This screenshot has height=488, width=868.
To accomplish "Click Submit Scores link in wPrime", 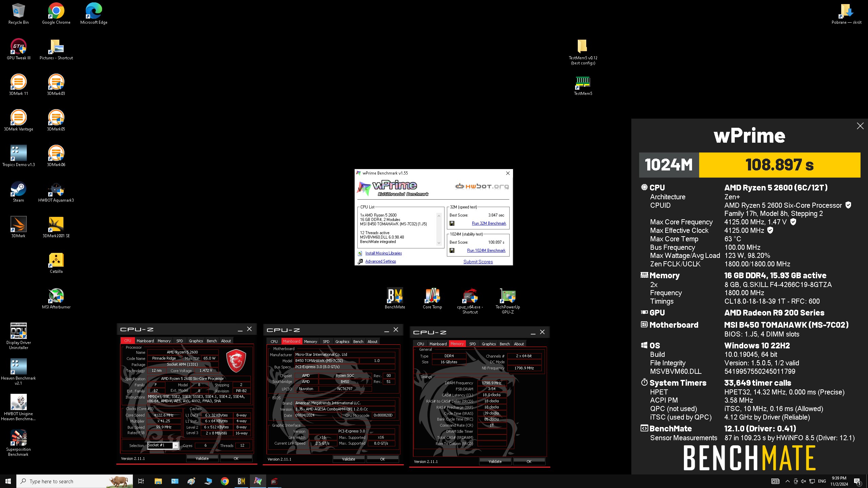I will tap(478, 262).
